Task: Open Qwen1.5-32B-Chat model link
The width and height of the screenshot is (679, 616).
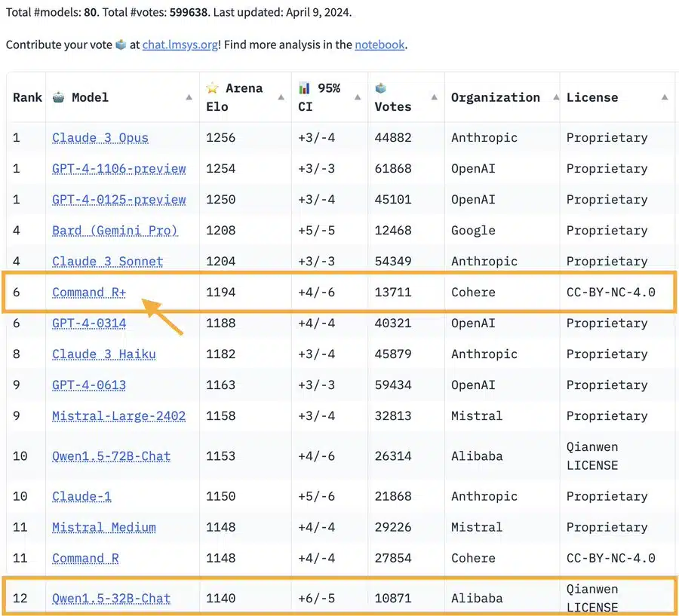Action: [x=111, y=599]
